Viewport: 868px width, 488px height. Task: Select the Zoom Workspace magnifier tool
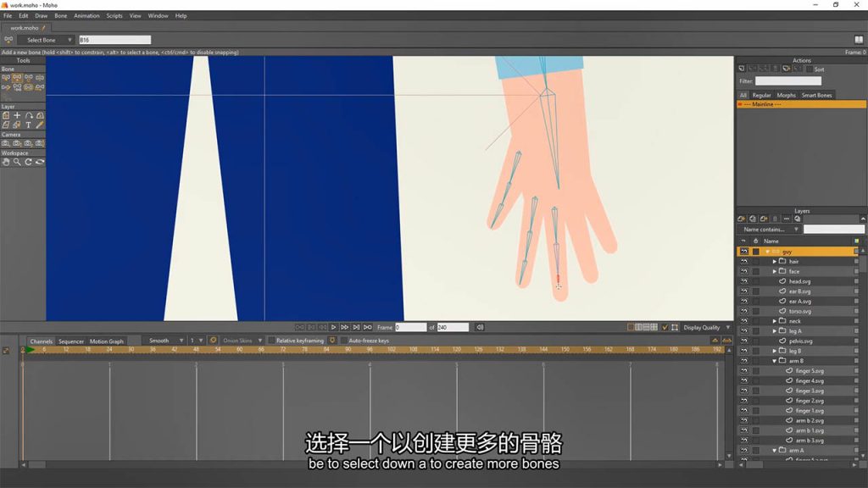click(17, 162)
